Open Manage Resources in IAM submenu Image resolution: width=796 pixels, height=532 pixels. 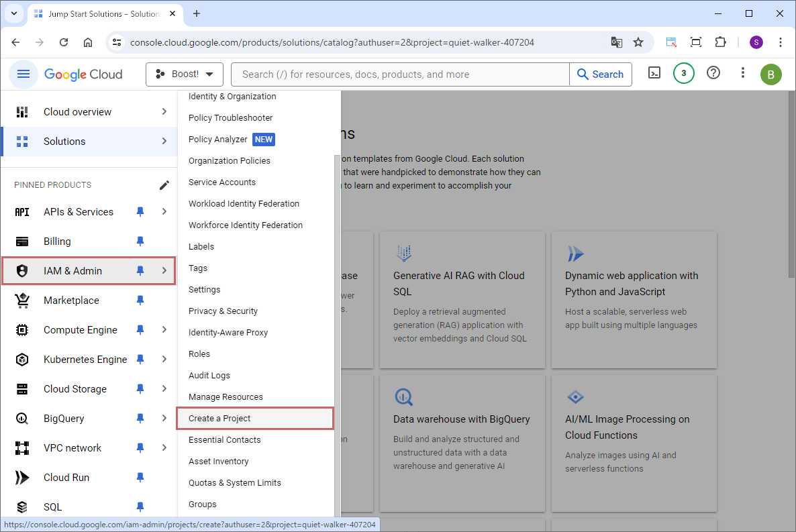pyautogui.click(x=226, y=397)
